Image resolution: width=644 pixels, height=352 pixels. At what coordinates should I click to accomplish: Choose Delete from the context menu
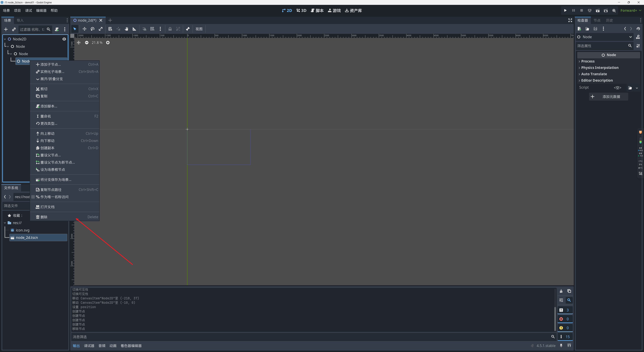coord(44,217)
